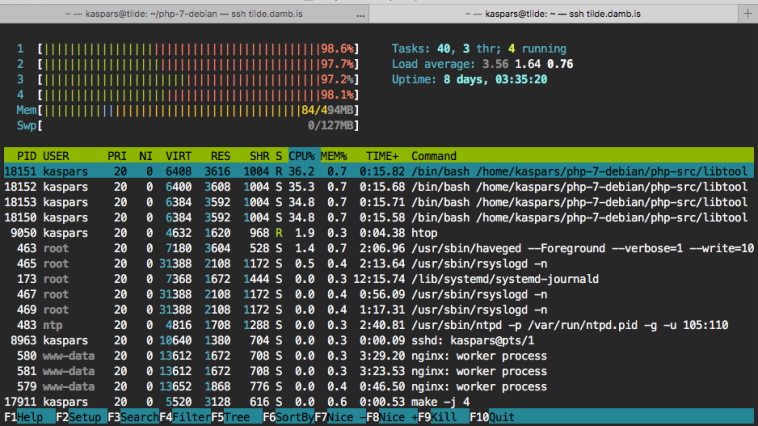
Task: Select process row with PID 18153
Action: point(379,203)
